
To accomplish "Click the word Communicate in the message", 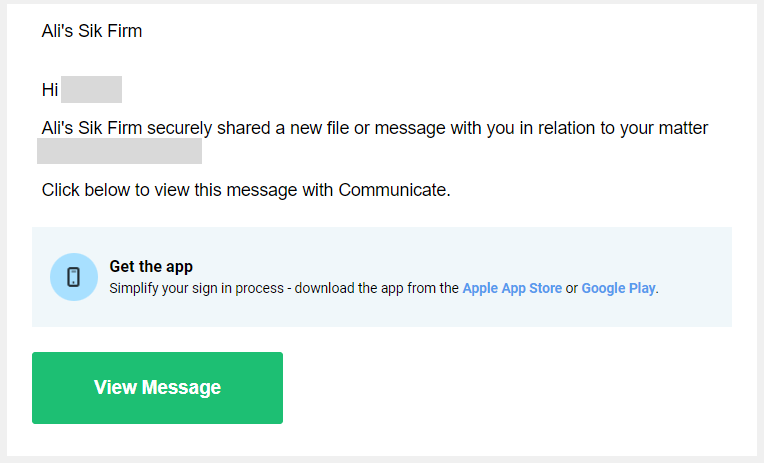I will 392,190.
